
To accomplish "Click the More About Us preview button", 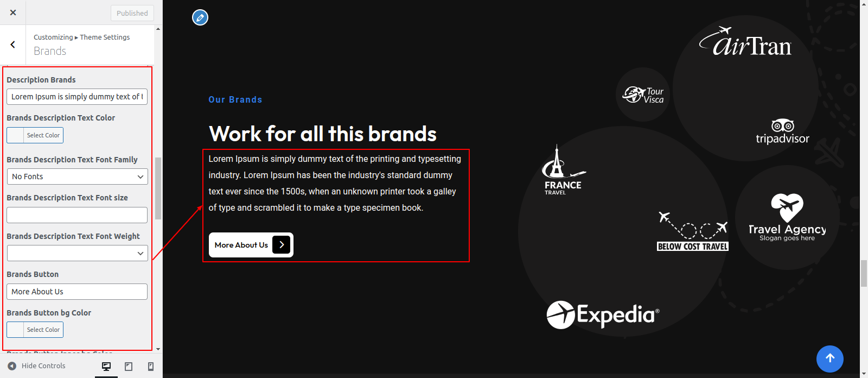I will 251,245.
